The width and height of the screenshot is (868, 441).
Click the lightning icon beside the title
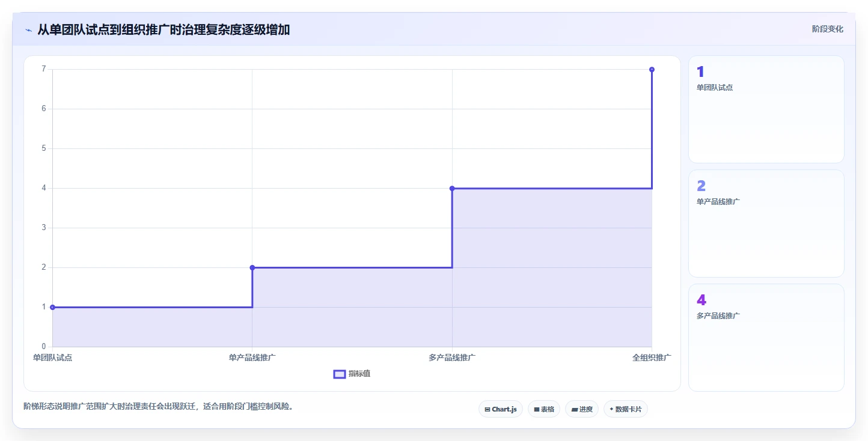pyautogui.click(x=28, y=29)
